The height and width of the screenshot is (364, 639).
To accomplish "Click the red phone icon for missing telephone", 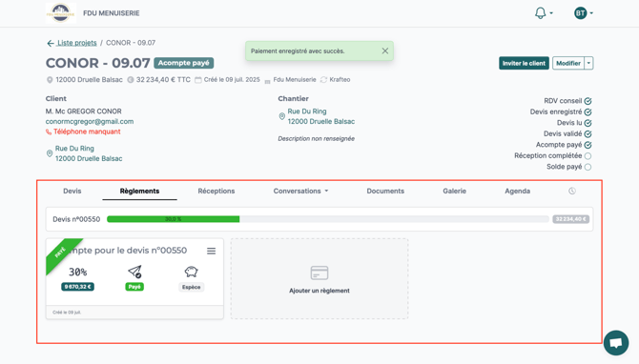I will [49, 131].
